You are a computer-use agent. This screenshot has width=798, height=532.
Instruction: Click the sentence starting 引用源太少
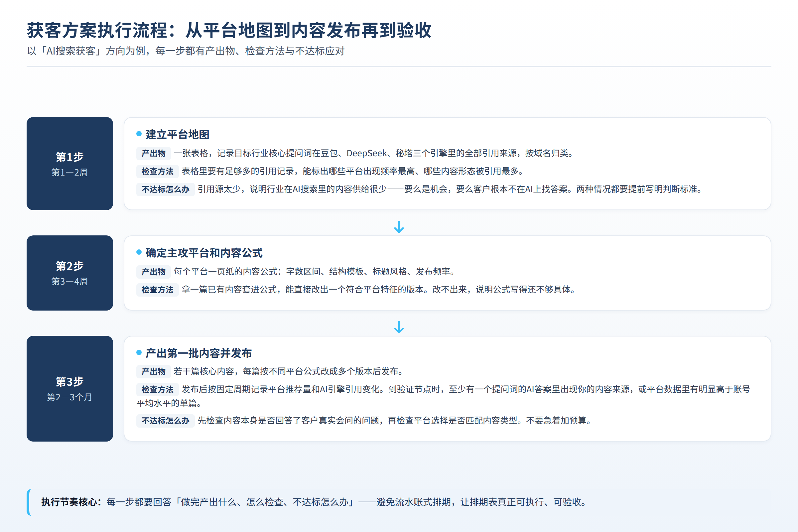click(x=451, y=189)
